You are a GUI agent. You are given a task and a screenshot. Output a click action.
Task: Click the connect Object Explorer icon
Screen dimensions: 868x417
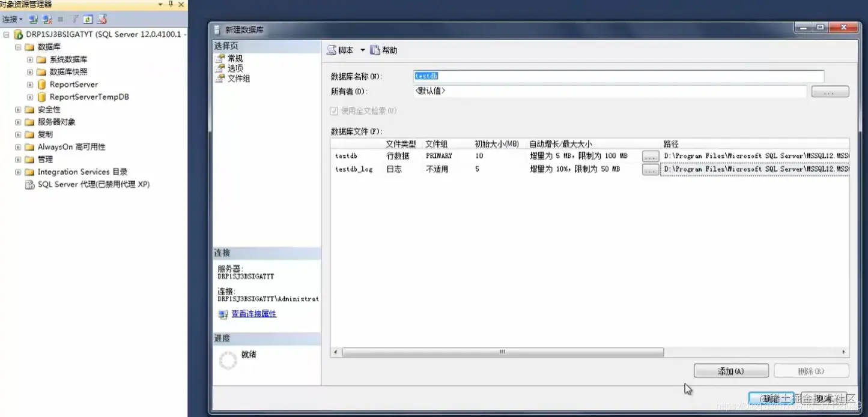click(x=34, y=20)
